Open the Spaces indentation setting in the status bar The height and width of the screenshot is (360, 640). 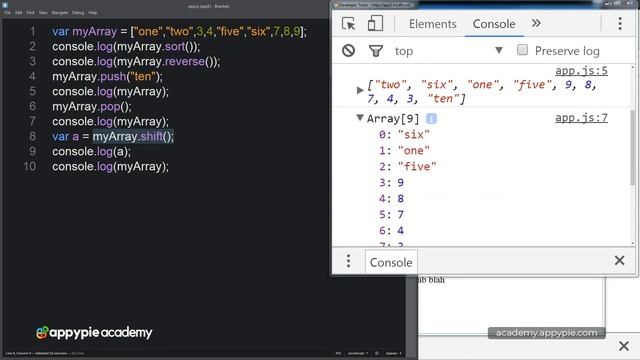coord(393,353)
